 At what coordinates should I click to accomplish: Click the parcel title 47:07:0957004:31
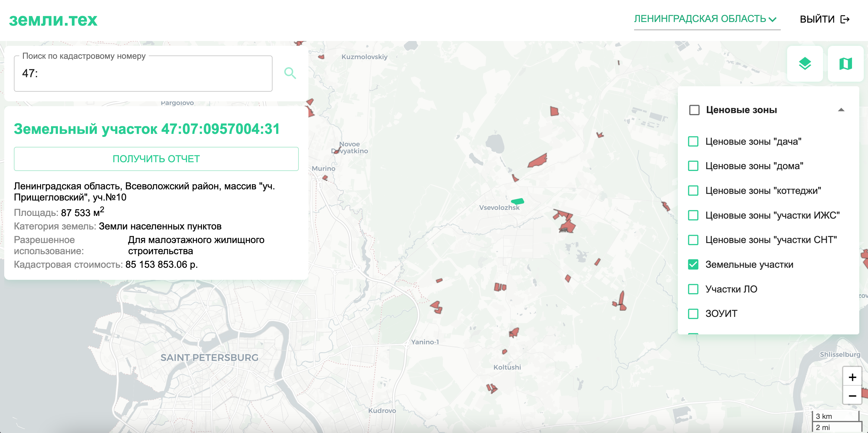147,129
